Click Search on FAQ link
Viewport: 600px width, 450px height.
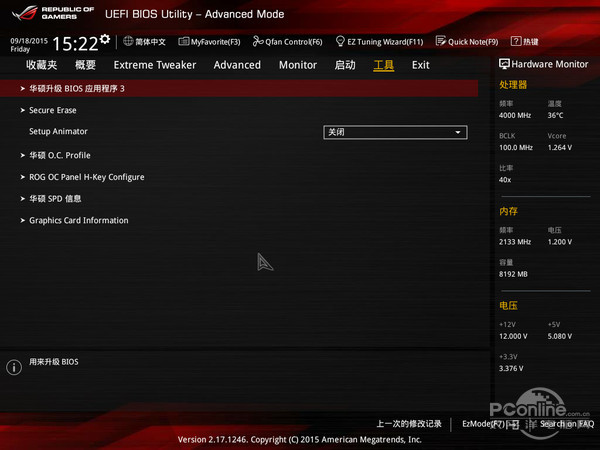[x=567, y=424]
